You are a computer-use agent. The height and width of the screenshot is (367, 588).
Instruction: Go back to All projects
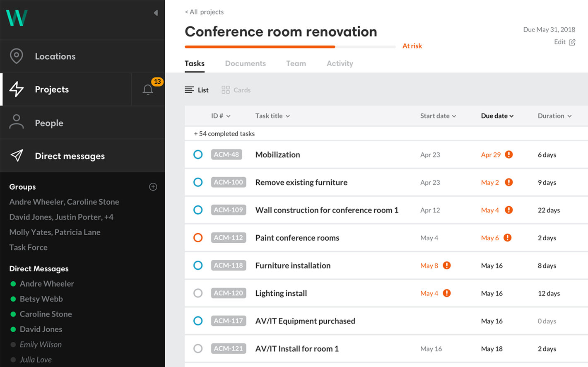[x=204, y=12]
